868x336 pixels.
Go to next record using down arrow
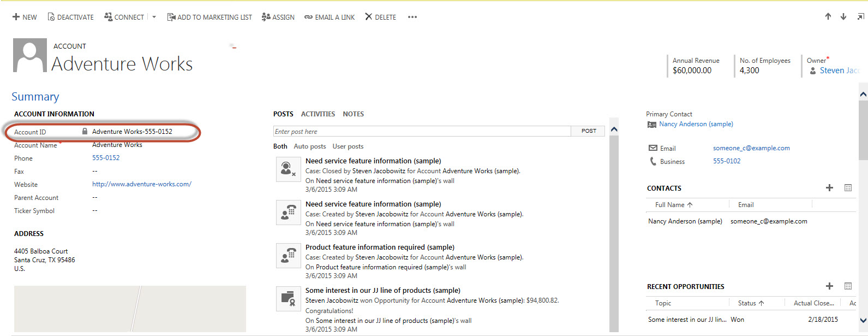coord(843,17)
